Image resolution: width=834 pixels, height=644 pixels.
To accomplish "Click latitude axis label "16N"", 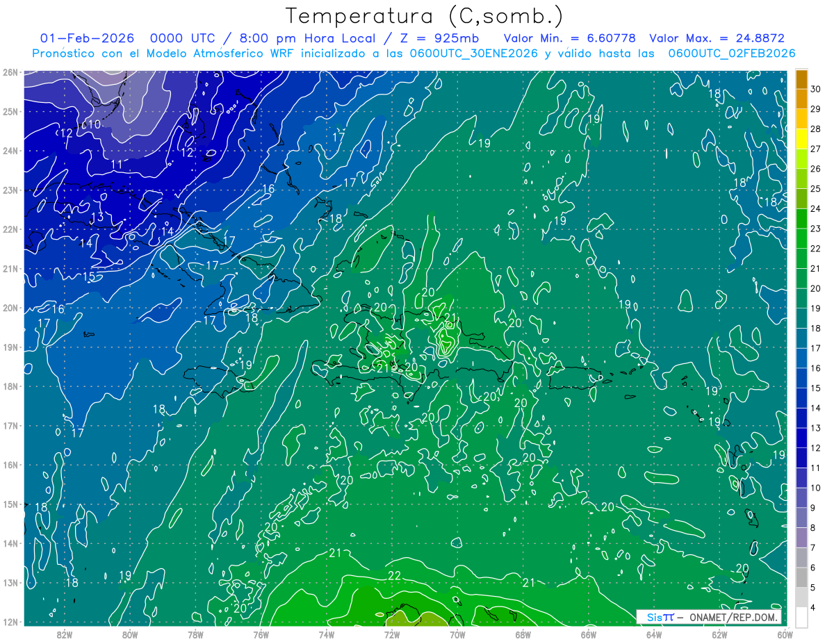I will click(x=10, y=465).
